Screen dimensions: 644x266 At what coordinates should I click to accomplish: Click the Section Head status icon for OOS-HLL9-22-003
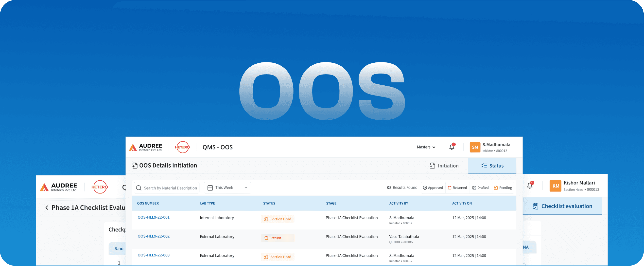pyautogui.click(x=266, y=257)
